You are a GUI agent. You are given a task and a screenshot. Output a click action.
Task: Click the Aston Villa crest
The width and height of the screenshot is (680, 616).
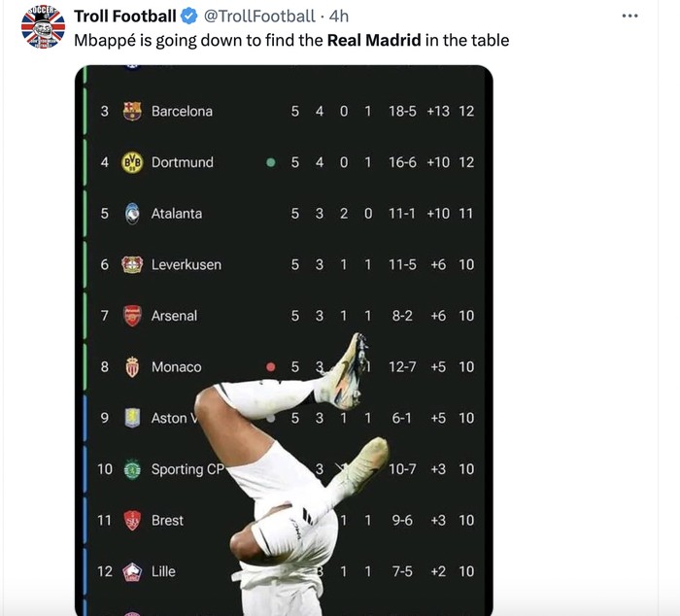coord(132,418)
